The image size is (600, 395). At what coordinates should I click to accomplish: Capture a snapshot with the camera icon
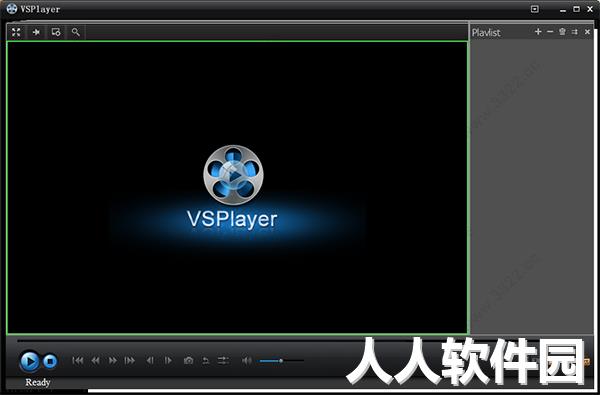(188, 361)
